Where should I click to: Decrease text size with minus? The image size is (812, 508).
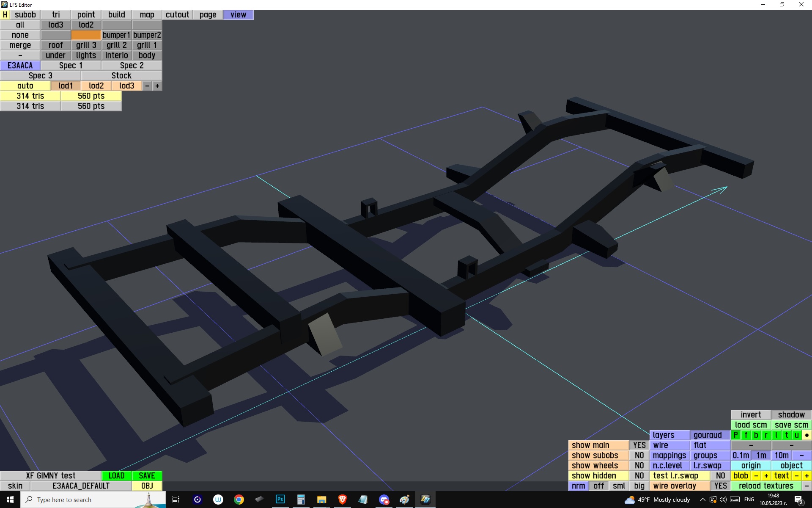[x=797, y=476]
